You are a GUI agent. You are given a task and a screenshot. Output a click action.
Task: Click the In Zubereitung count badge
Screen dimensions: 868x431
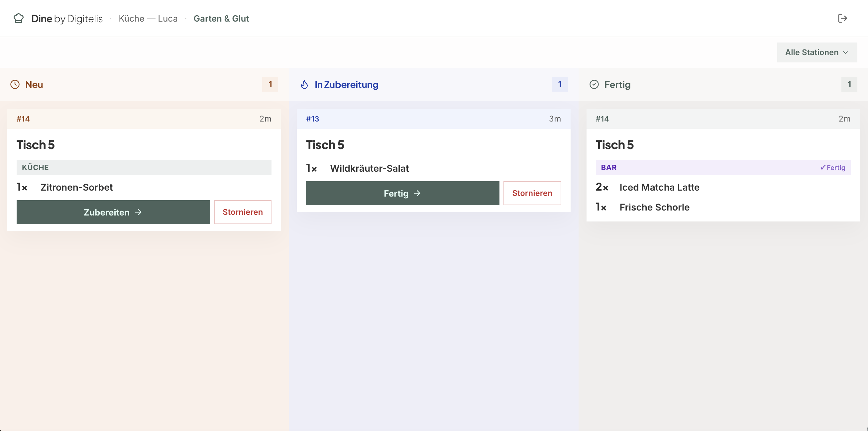[560, 84]
